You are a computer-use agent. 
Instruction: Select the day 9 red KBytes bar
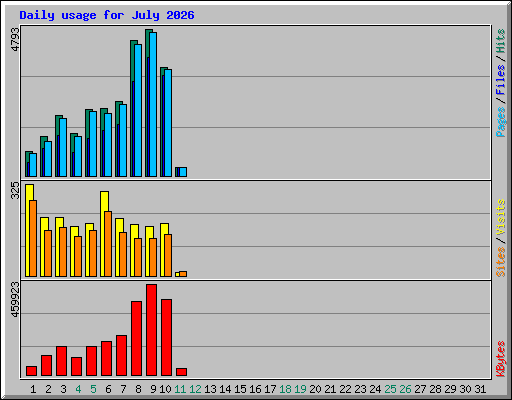click(x=151, y=330)
